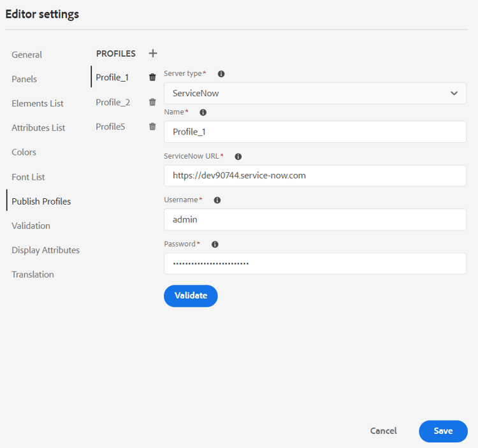
Task: Focus the Password input field
Action: coord(315,263)
